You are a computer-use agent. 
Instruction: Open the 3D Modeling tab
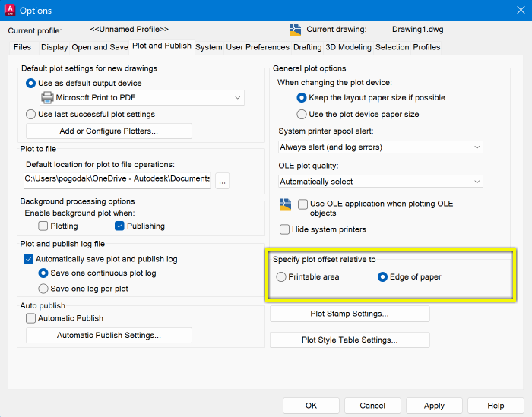348,47
